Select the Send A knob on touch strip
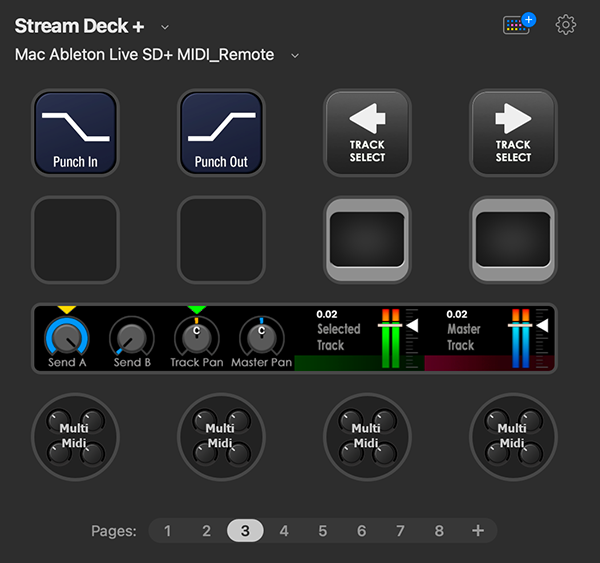The image size is (600, 563). [67, 339]
